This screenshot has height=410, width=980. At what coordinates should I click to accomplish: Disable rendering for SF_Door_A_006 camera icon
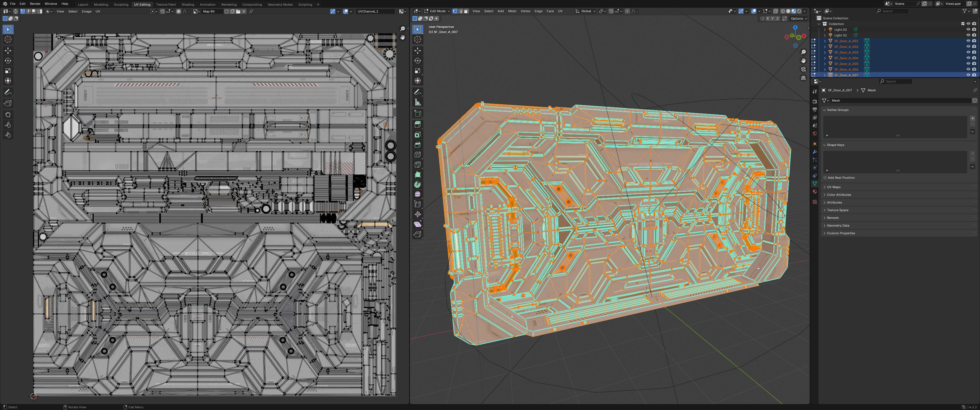(x=974, y=69)
